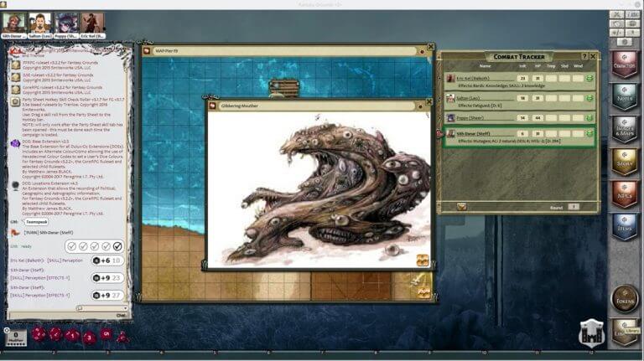
Task: Open the Library sidebar button
Action: [626, 333]
